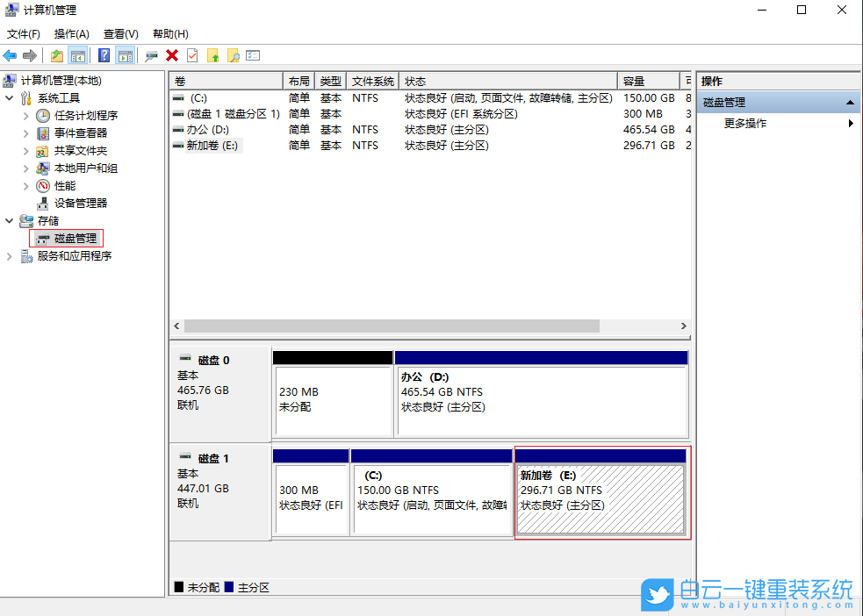The width and height of the screenshot is (863, 616).
Task: Open the 查看(V) menu
Action: (x=121, y=33)
